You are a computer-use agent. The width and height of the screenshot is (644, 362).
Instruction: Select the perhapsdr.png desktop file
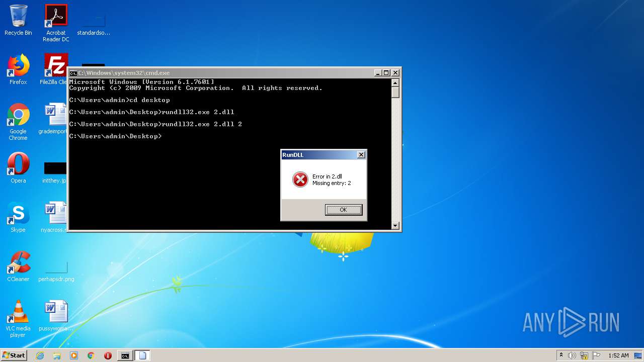(x=56, y=271)
